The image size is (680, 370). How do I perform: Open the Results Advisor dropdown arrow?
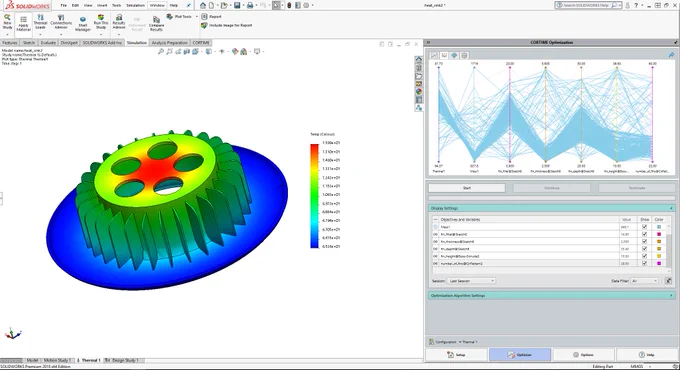tap(119, 34)
